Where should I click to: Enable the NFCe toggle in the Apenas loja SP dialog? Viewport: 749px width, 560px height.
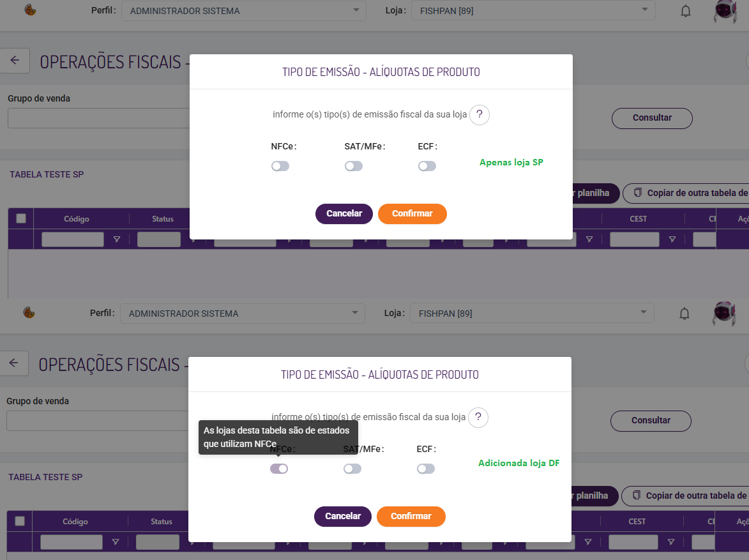tap(280, 166)
